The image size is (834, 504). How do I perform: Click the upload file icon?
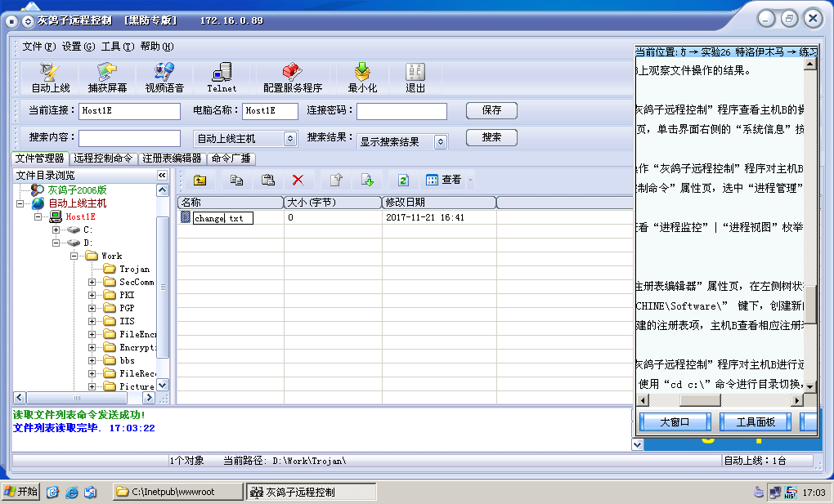(336, 181)
